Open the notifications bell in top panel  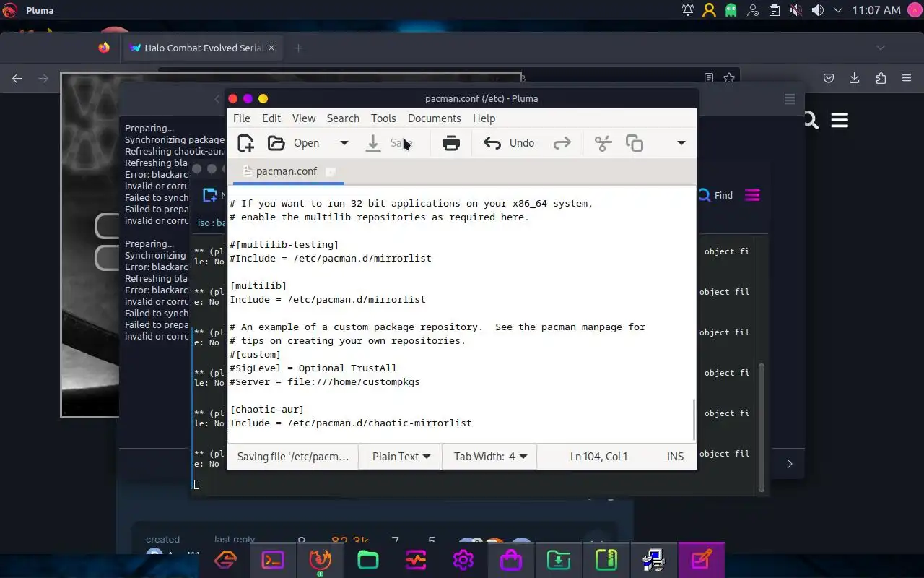pyautogui.click(x=688, y=10)
